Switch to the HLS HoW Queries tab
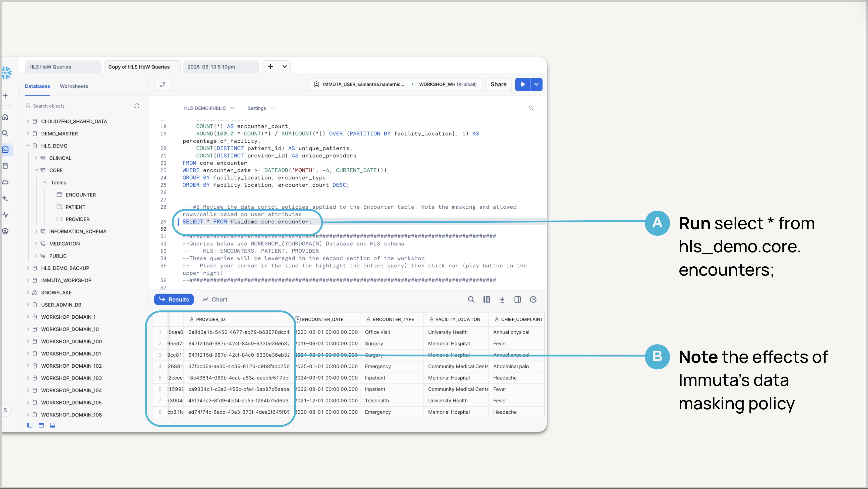 coord(50,67)
